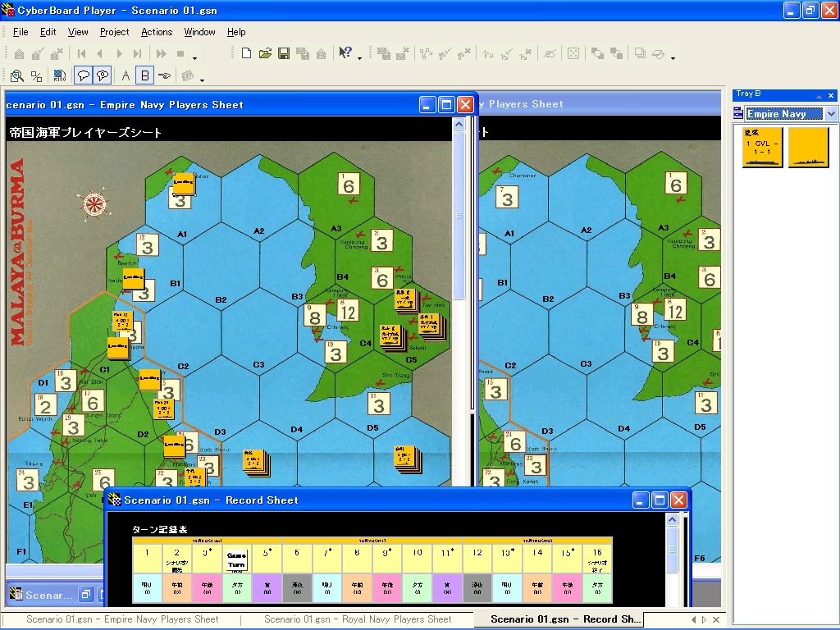Expand playback toolbar options arrow
The image size is (840, 630).
click(194, 58)
